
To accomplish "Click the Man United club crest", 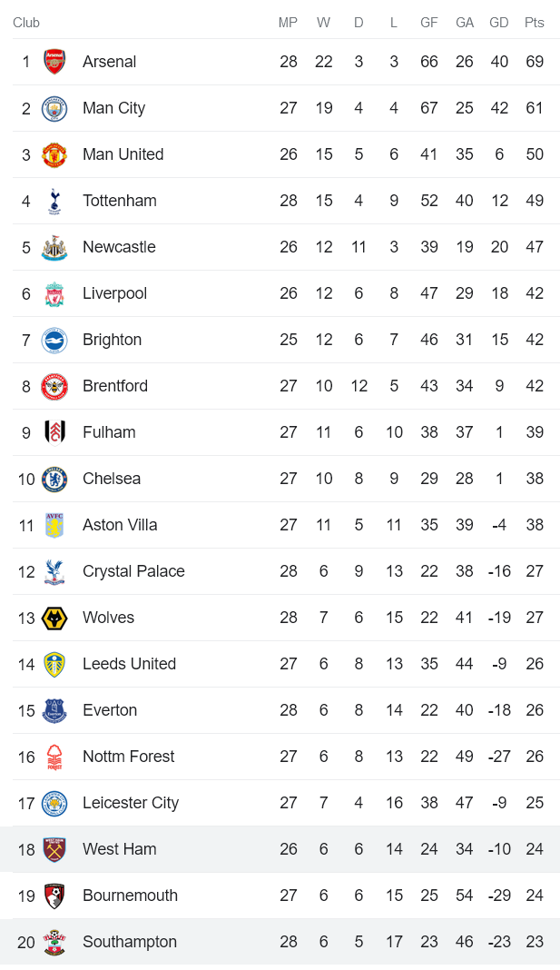I will pos(54,154).
